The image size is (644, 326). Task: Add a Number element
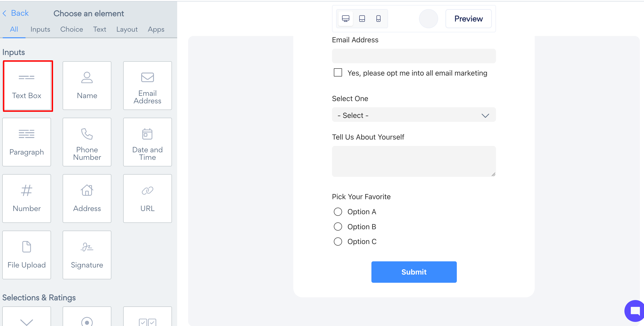(27, 199)
